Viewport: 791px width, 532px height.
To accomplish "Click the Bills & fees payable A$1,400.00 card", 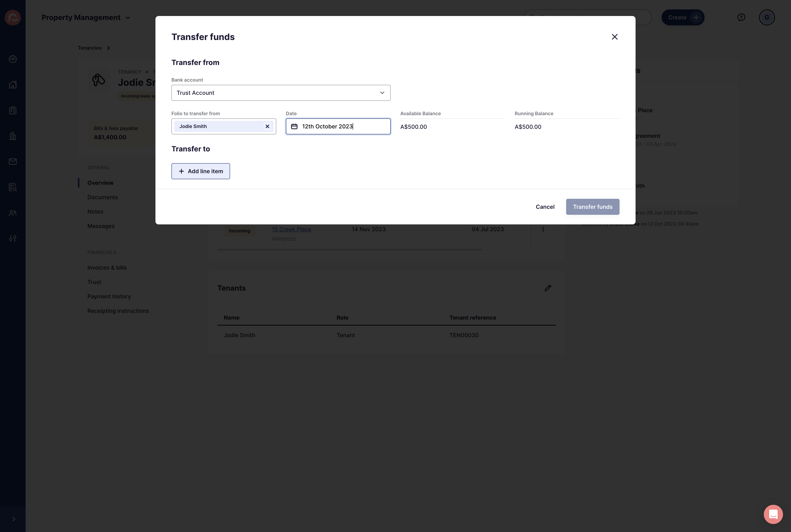I will pyautogui.click(x=121, y=133).
